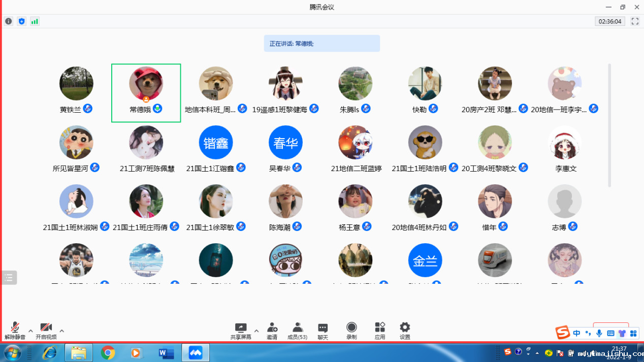The width and height of the screenshot is (644, 362).
Task: Expand video options arrow beside 开启视频
Action: tap(62, 331)
